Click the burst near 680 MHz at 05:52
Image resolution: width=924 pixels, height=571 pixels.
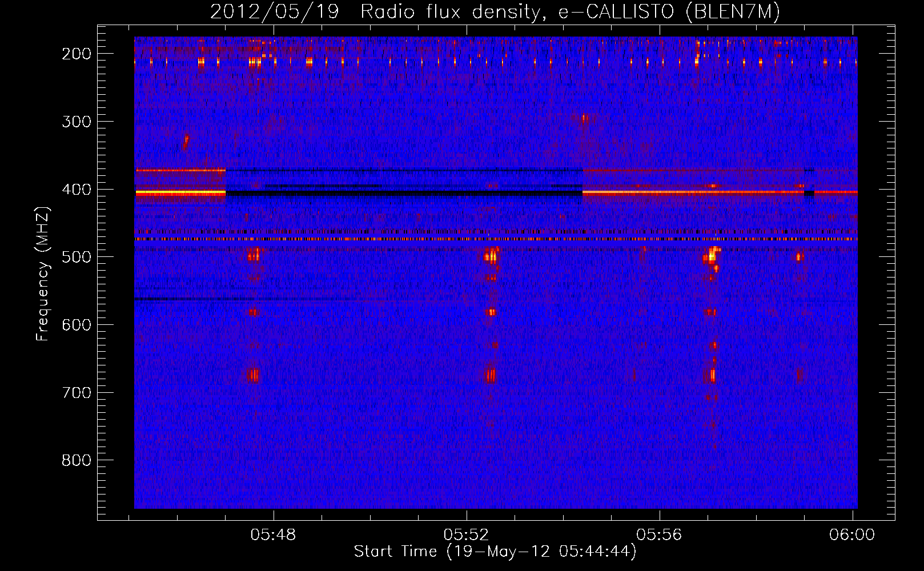pyautogui.click(x=490, y=375)
